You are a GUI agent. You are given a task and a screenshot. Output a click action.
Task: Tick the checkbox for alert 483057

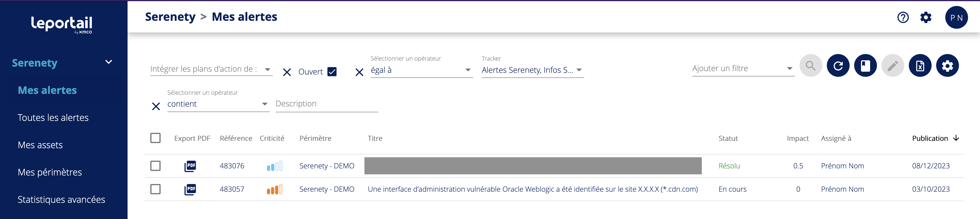click(155, 189)
